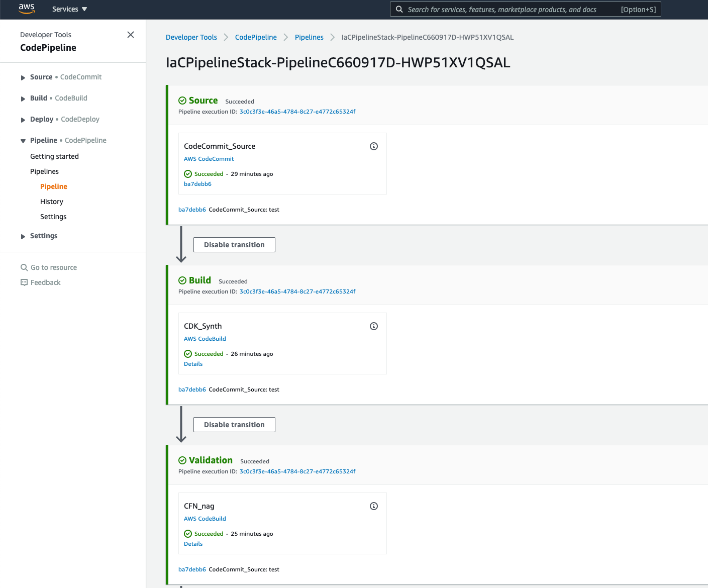The width and height of the screenshot is (708, 588).
Task: Open info icon for CFN_nag action
Action: pyautogui.click(x=374, y=506)
